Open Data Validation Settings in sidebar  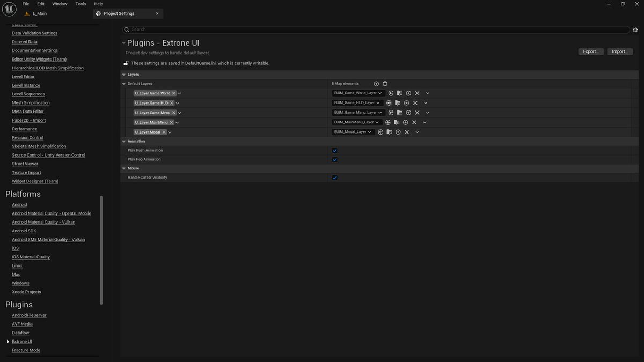(35, 33)
